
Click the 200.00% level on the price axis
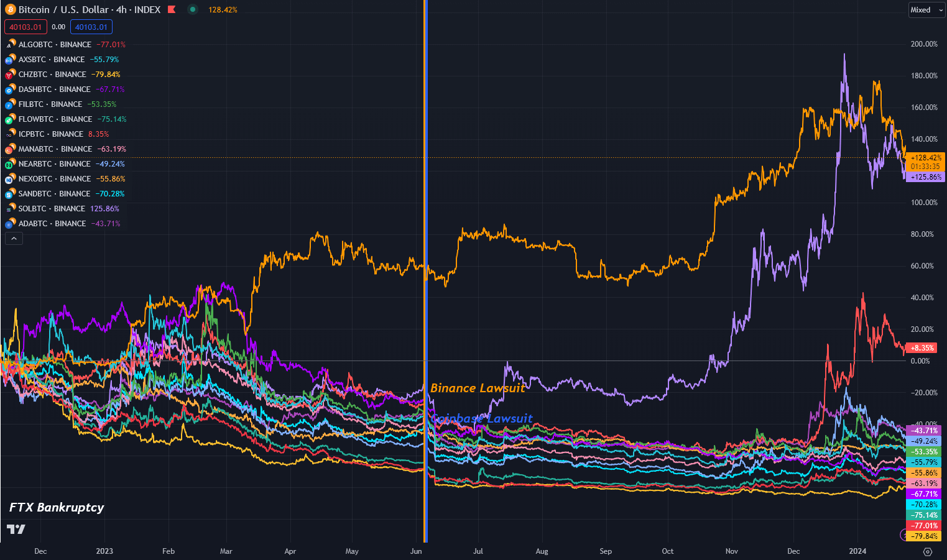(924, 44)
